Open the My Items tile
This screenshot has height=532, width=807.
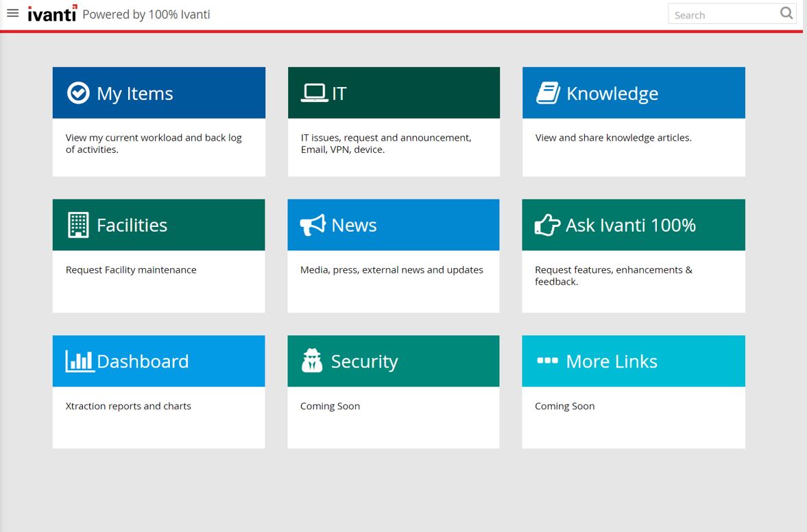[158, 121]
